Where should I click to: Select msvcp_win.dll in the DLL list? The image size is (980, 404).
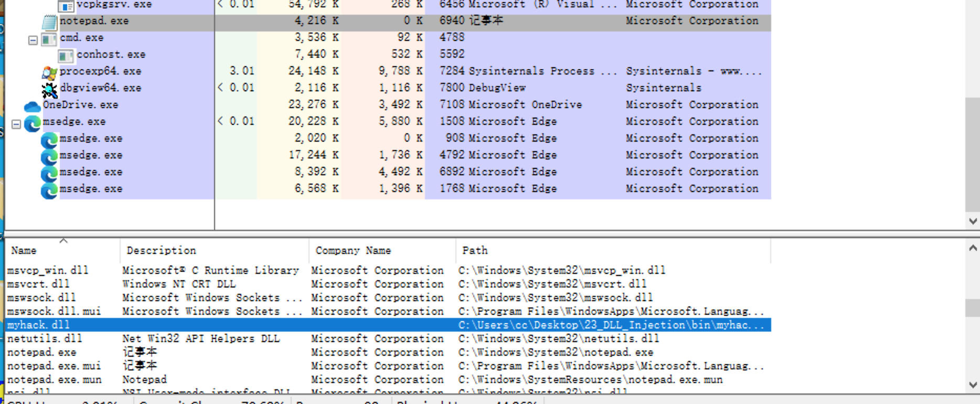(48, 270)
